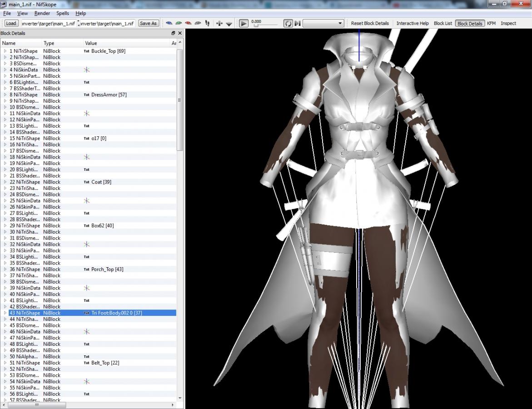Click the switch animation skip icon
The height and width of the screenshot is (409, 532).
(298, 23)
